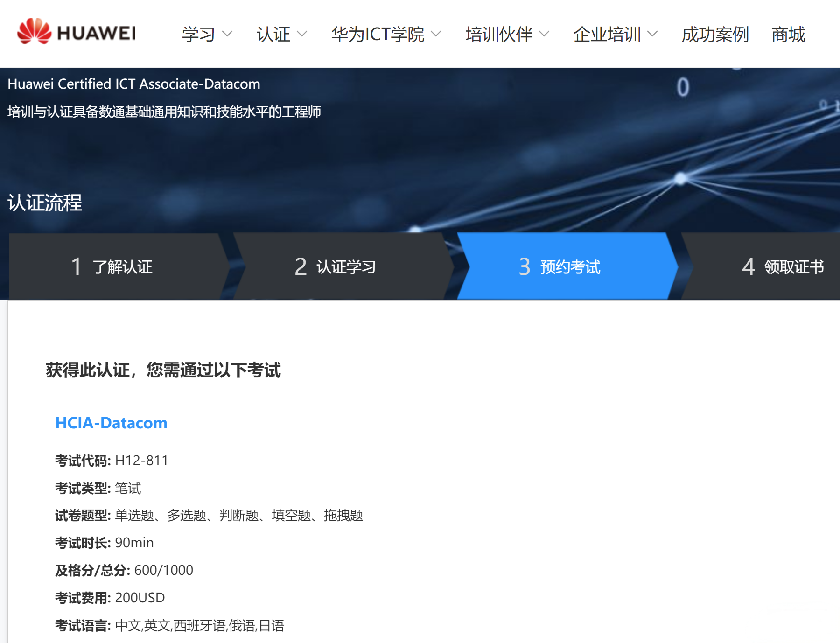
Task: Click the 考试语言 languages line
Action: pyautogui.click(x=169, y=625)
